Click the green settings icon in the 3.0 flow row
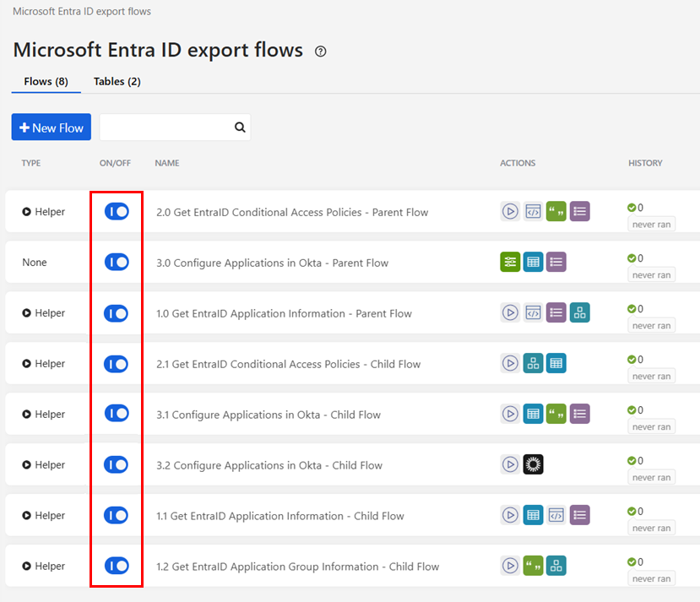 click(x=510, y=263)
